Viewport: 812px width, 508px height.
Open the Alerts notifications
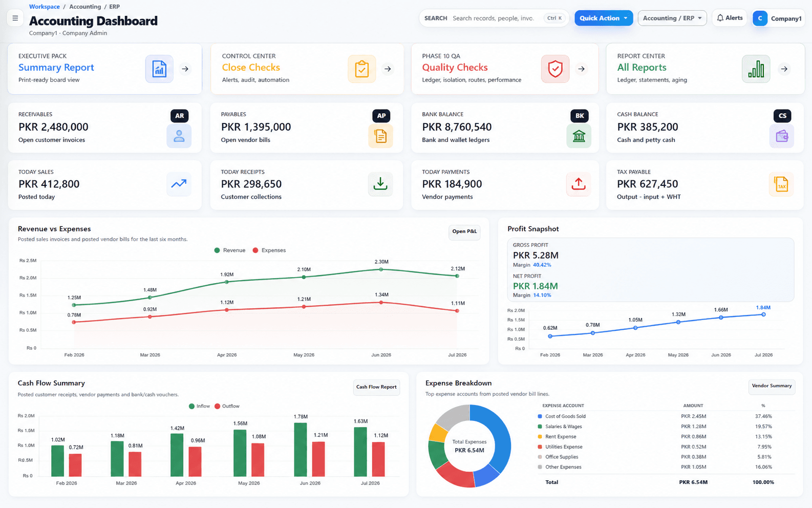pyautogui.click(x=730, y=18)
